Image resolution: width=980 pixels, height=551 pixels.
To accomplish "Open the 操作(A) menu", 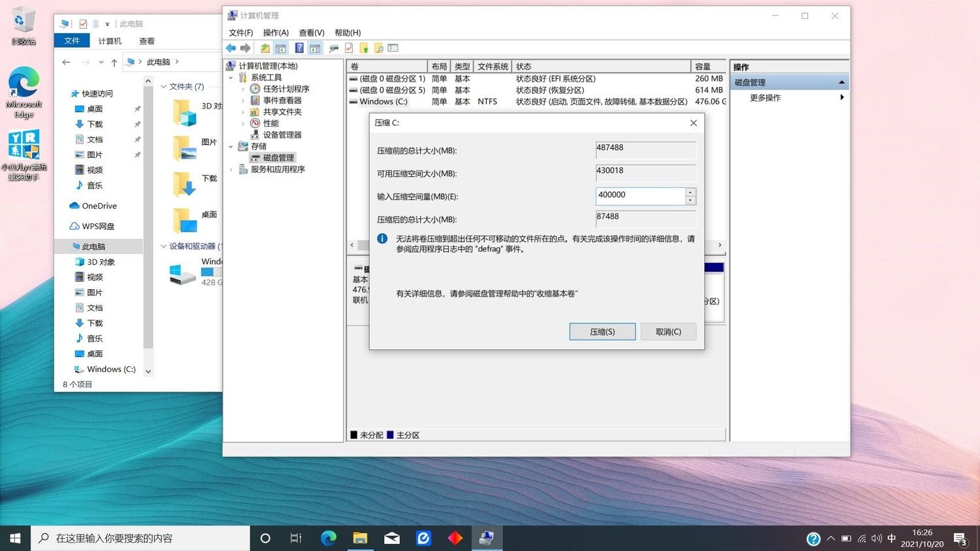I will click(x=275, y=33).
